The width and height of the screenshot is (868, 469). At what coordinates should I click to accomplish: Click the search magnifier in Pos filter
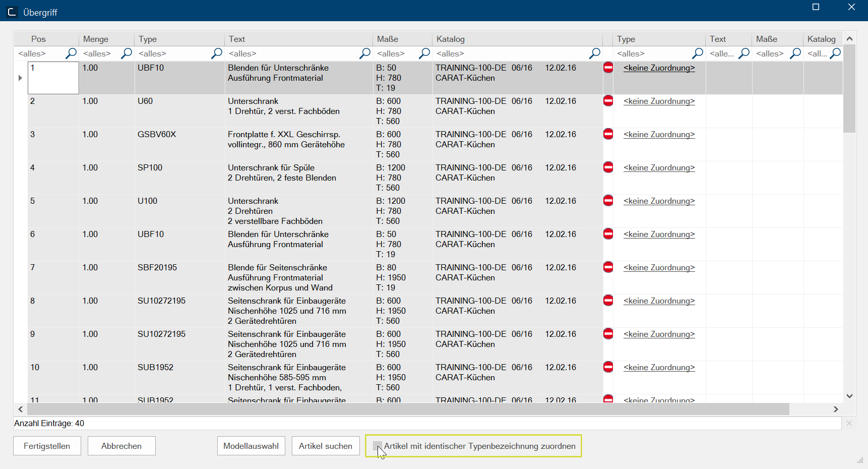coord(71,53)
